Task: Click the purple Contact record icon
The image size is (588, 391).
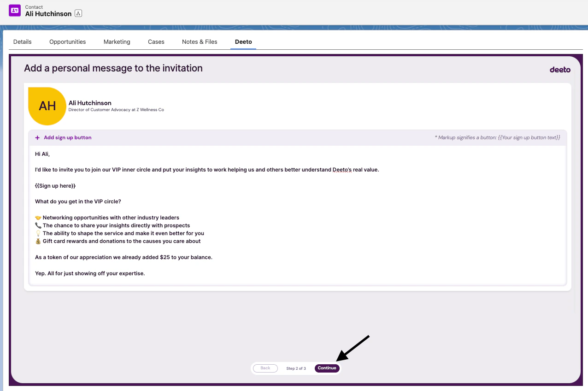Action: point(15,10)
